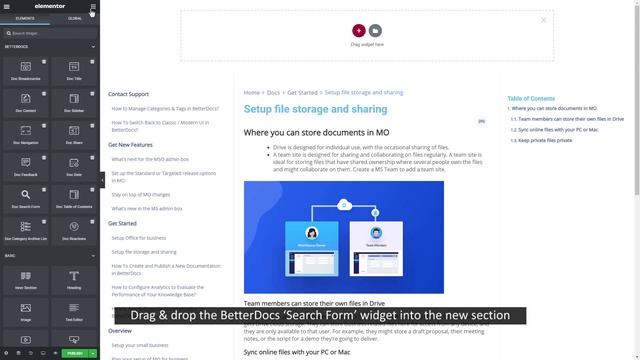
Task: Open Navigator layers icon in footer
Action: point(18,353)
